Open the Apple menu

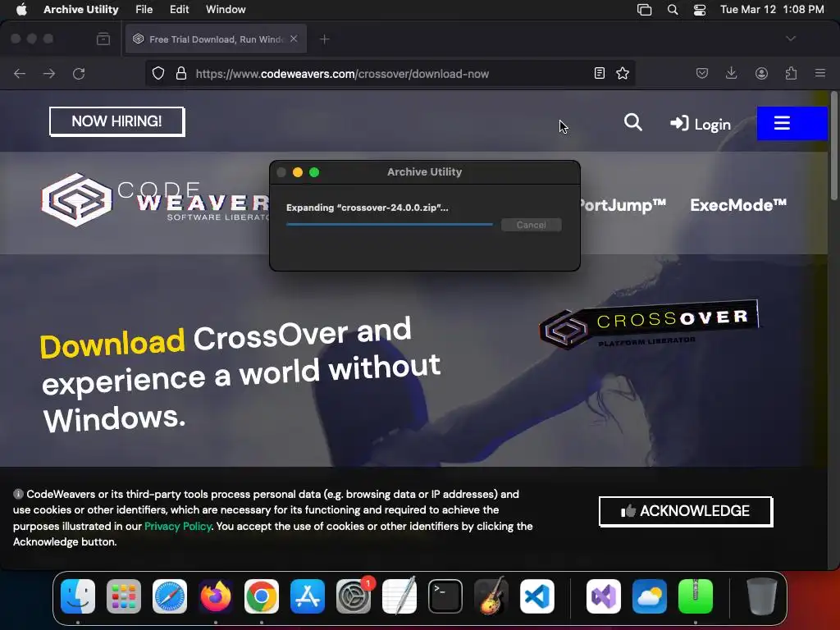[21, 9]
